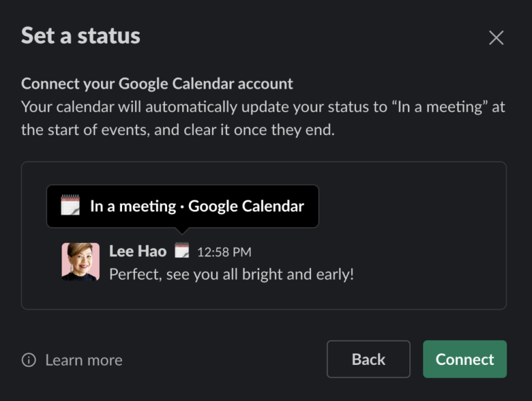Click the 'Connect your Google Calendar account' heading
This screenshot has width=532, height=401.
157,84
